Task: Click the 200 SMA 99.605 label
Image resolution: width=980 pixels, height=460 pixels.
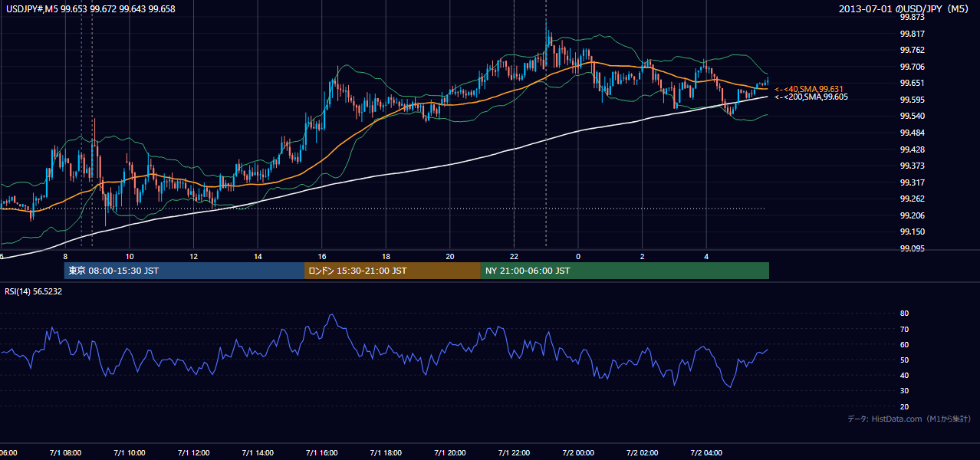Action: pyautogui.click(x=811, y=97)
